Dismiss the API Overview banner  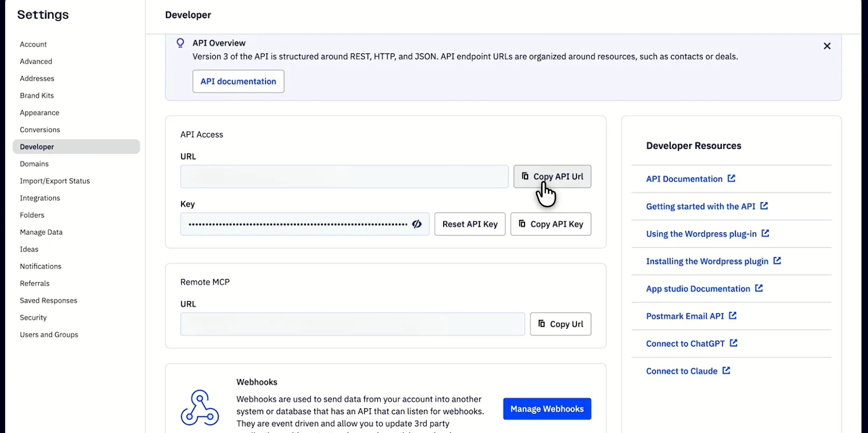tap(827, 46)
